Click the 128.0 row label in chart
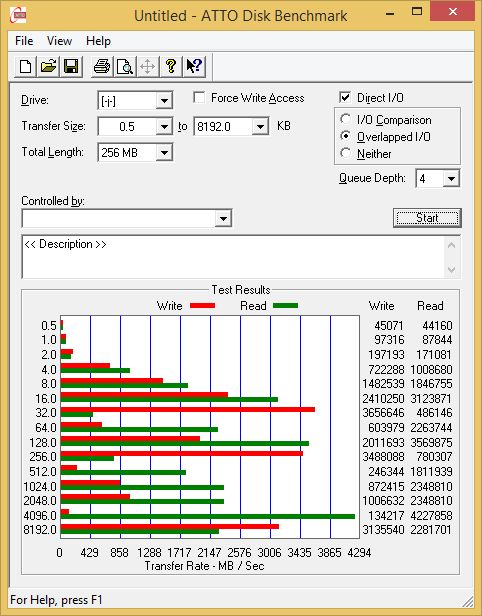Screen dimensions: 482x616 pyautogui.click(x=43, y=443)
